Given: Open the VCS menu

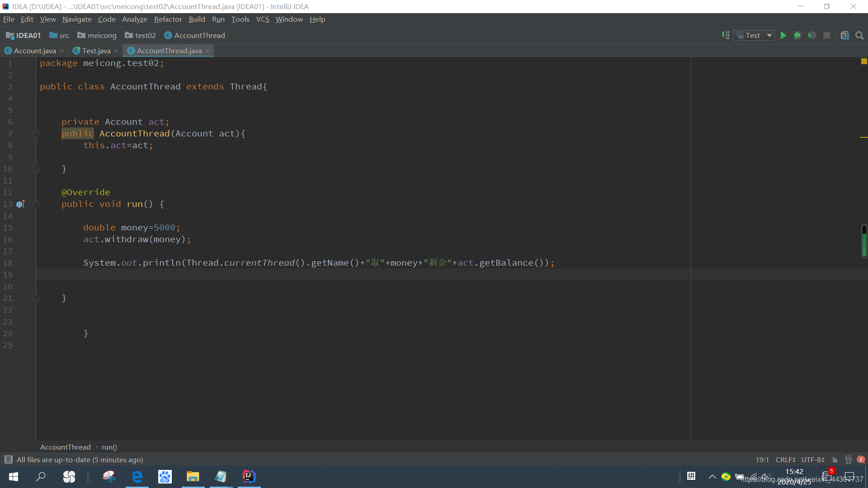Looking at the screenshot, I should (263, 19).
